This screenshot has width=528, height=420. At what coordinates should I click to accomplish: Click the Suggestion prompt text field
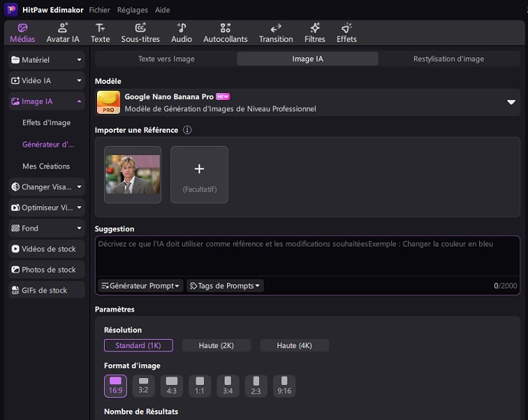click(x=306, y=256)
